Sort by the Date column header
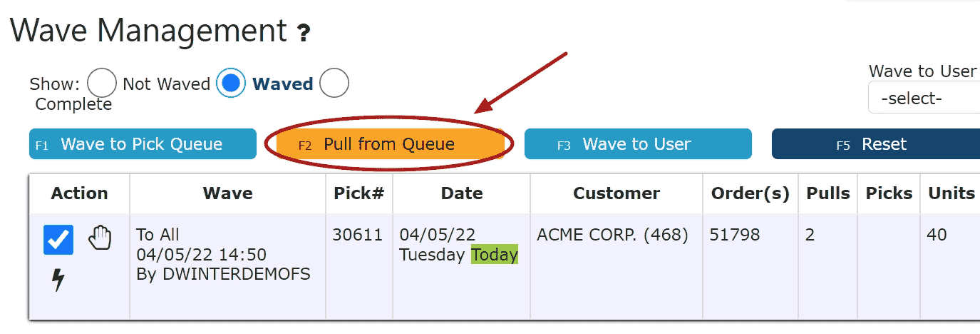Image resolution: width=980 pixels, height=334 pixels. 462,193
